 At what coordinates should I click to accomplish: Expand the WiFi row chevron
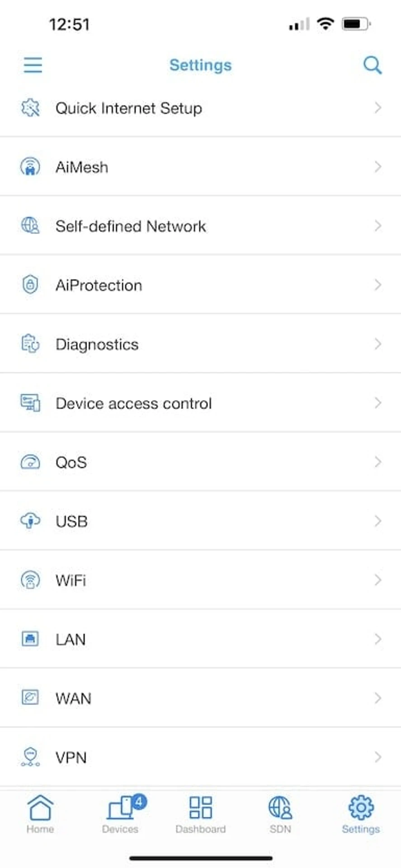[x=378, y=580]
